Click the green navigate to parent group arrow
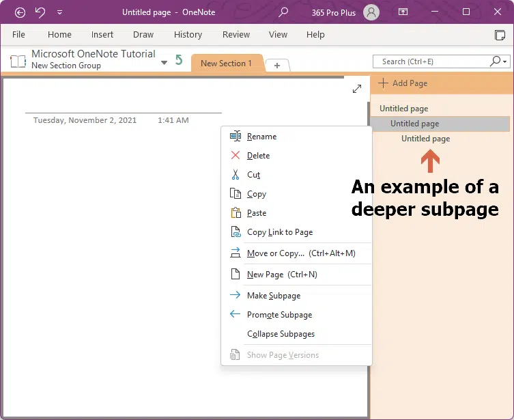Screen dimensions: 514x420 pos(179,60)
